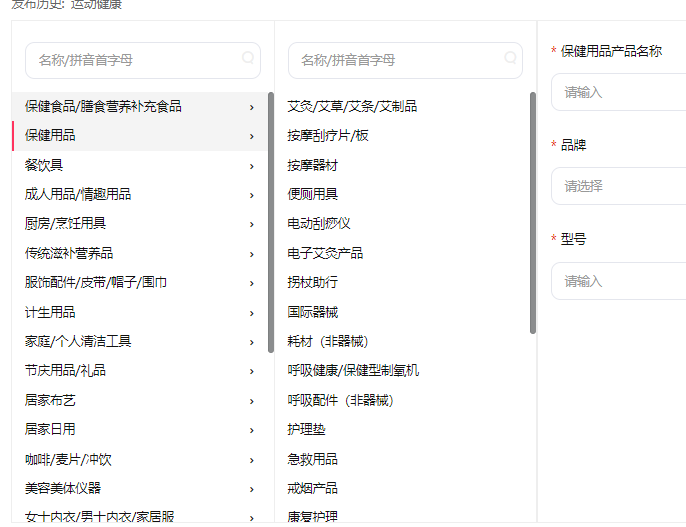Click the 型号 text input field
686x527 pixels.
tap(618, 281)
